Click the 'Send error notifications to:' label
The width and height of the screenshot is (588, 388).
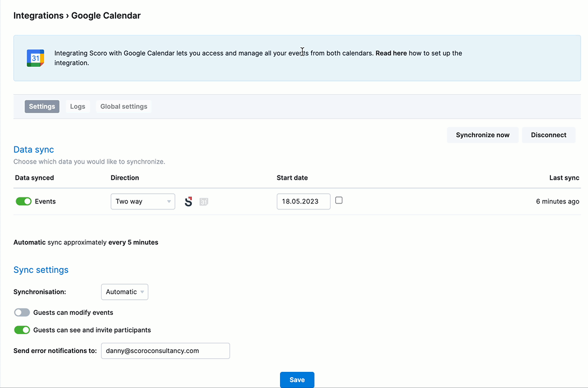[55, 351]
